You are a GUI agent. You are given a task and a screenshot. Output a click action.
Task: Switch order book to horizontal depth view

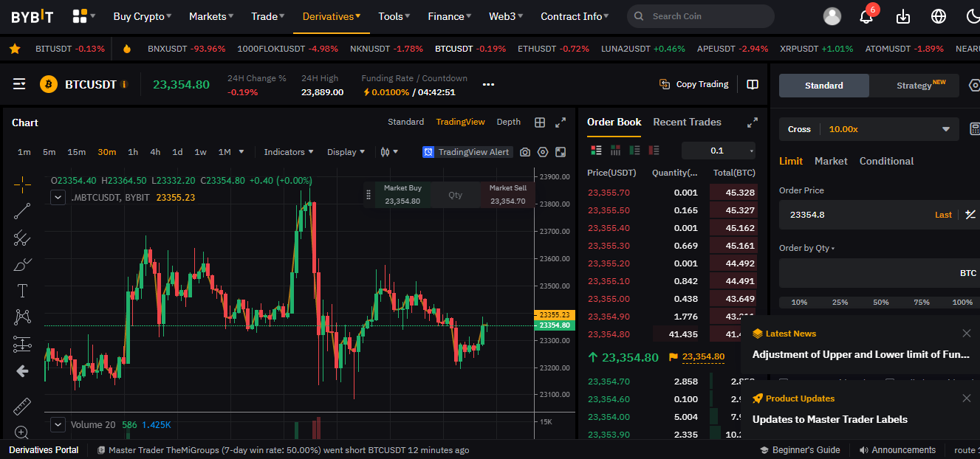[615, 151]
